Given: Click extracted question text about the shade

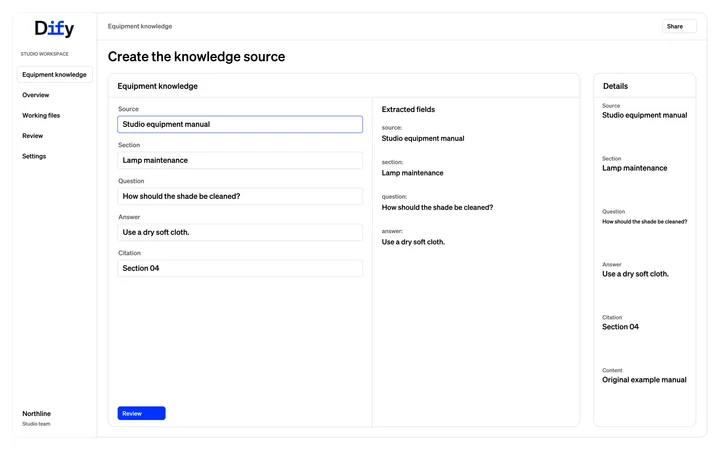Looking at the screenshot, I should pyautogui.click(x=437, y=208).
